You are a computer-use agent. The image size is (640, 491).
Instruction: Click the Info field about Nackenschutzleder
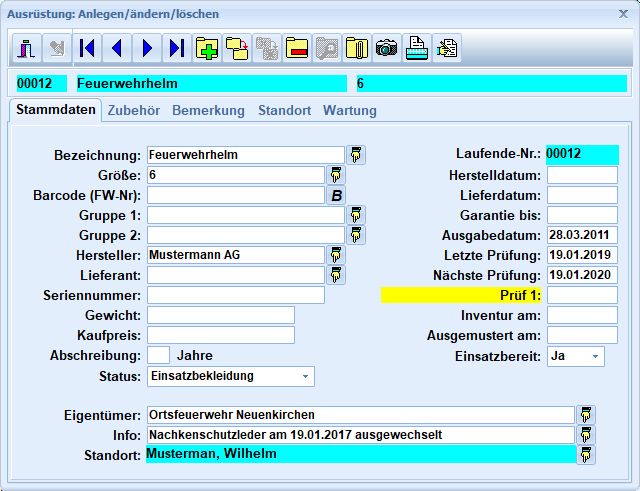coord(361,435)
